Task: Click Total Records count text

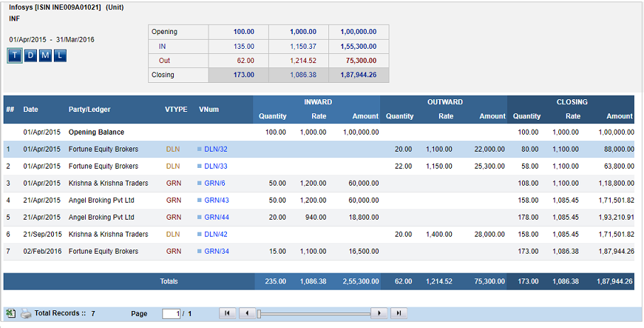Action: pyautogui.click(x=65, y=313)
